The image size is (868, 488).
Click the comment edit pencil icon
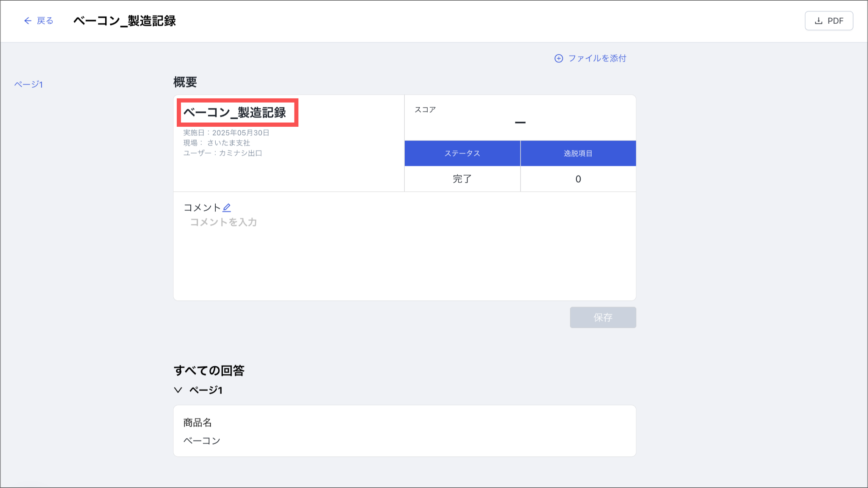(x=227, y=207)
